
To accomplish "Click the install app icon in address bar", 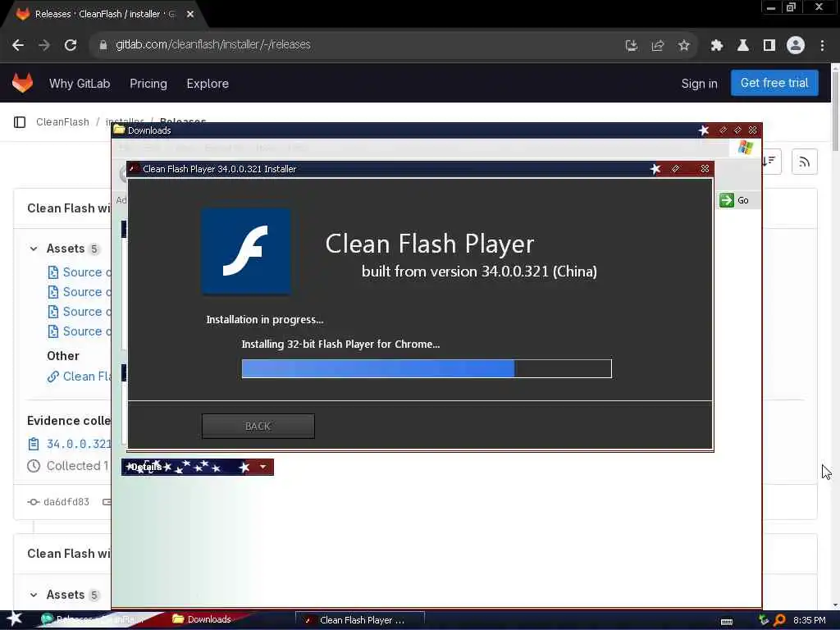I will (632, 46).
